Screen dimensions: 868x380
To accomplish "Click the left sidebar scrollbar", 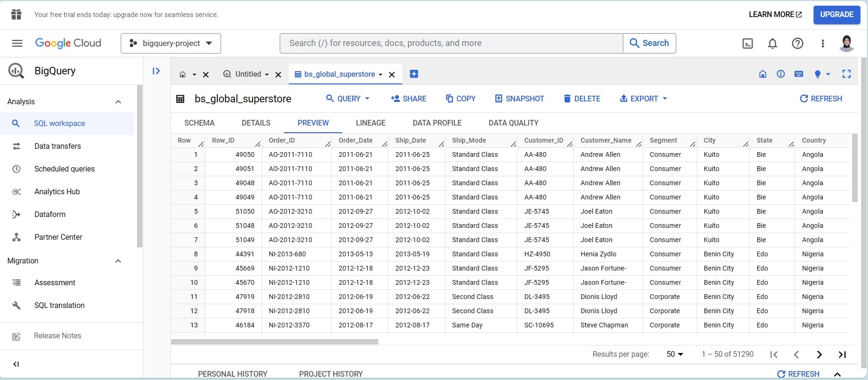I will tap(140, 166).
